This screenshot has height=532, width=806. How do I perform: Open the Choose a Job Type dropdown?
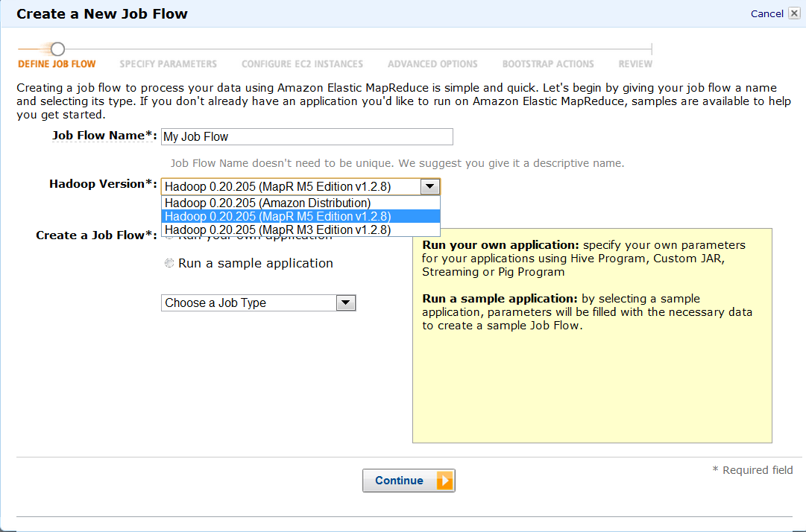[258, 303]
